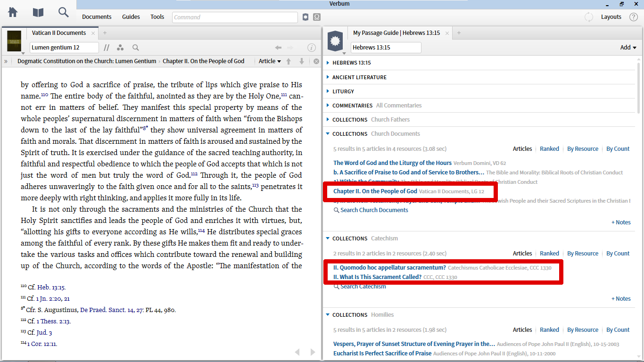Screen dimensions: 644x362
Task: Expand the Liturgy section
Action: (328, 91)
